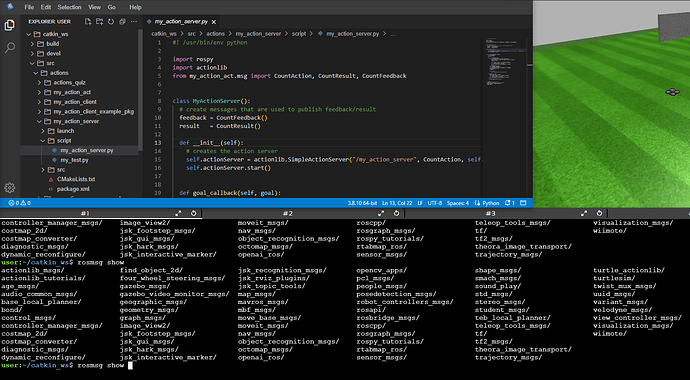Screen dimensions: 690x380
Task: Collapse all folders in explorer
Action: click(x=122, y=22)
